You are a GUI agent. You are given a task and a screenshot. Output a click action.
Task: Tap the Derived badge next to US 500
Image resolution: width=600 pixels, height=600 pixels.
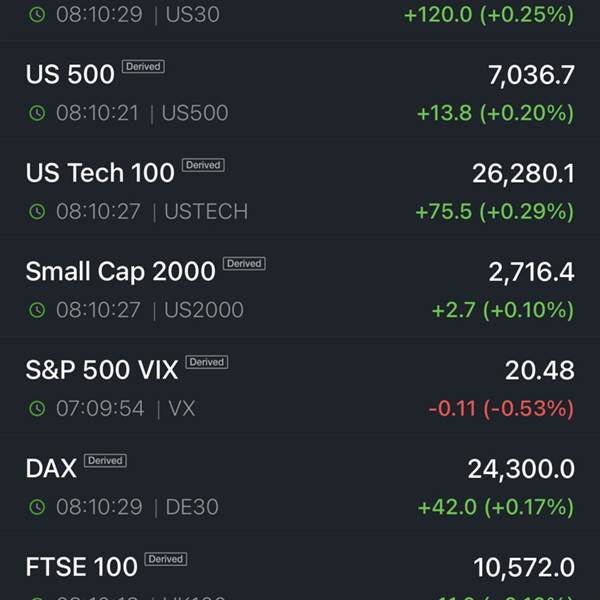click(x=143, y=66)
